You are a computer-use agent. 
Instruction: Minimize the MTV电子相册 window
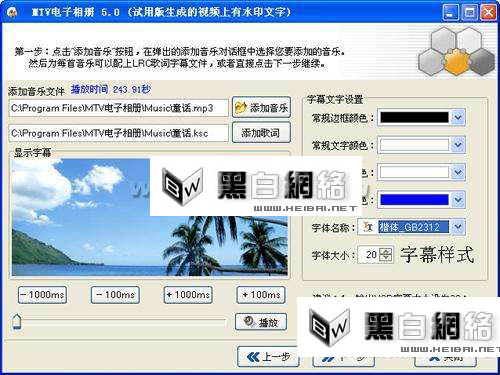pyautogui.click(x=450, y=13)
